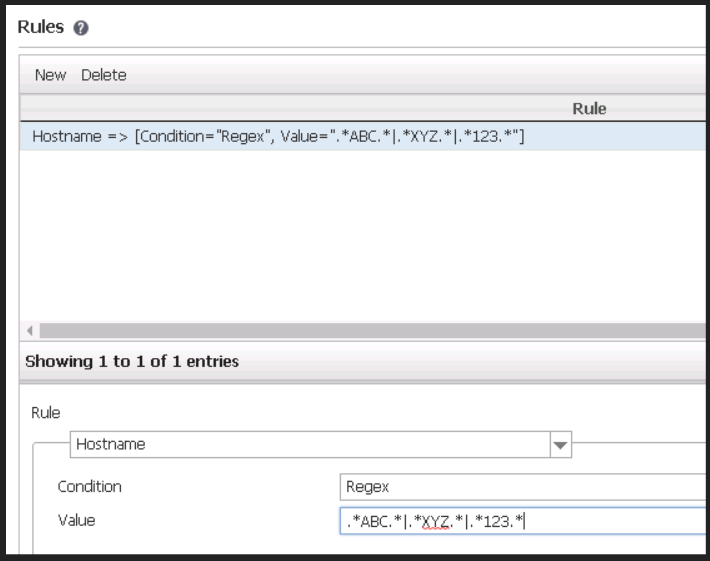Viewport: 710px width, 561px height.
Task: Open the Hostname rule type combo box
Action: (x=308, y=445)
